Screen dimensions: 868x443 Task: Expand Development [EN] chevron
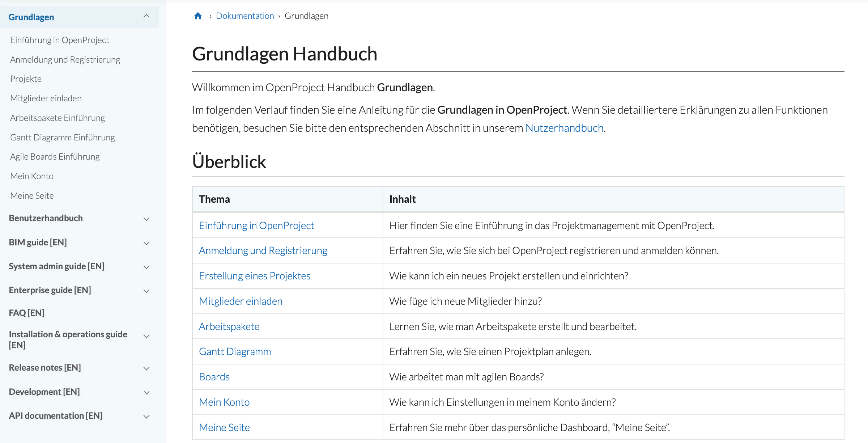click(x=146, y=393)
